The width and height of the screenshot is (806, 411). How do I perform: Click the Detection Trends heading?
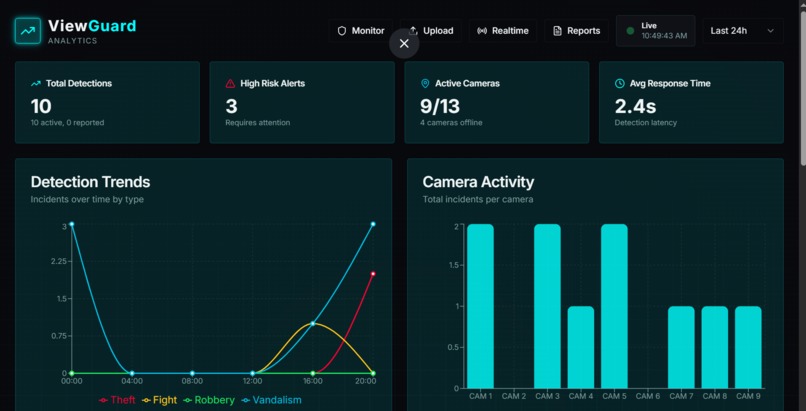[90, 182]
